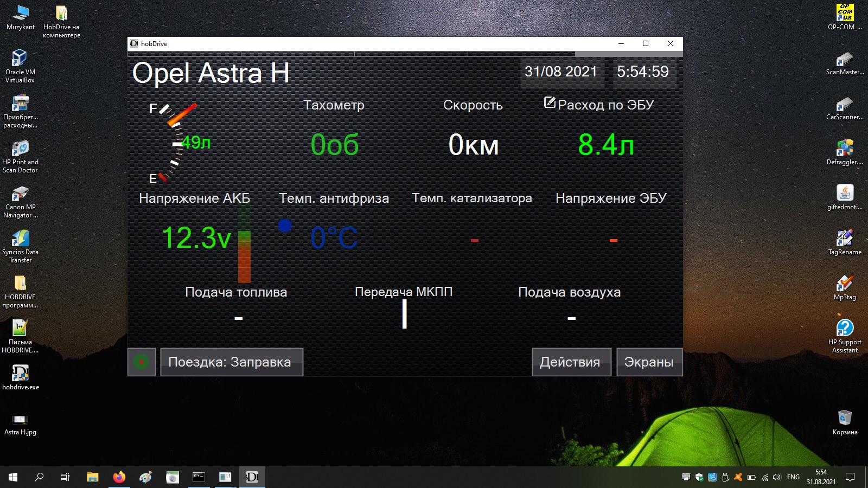Click the blue antifreeze temperature dot
868x488 pixels.
click(285, 226)
